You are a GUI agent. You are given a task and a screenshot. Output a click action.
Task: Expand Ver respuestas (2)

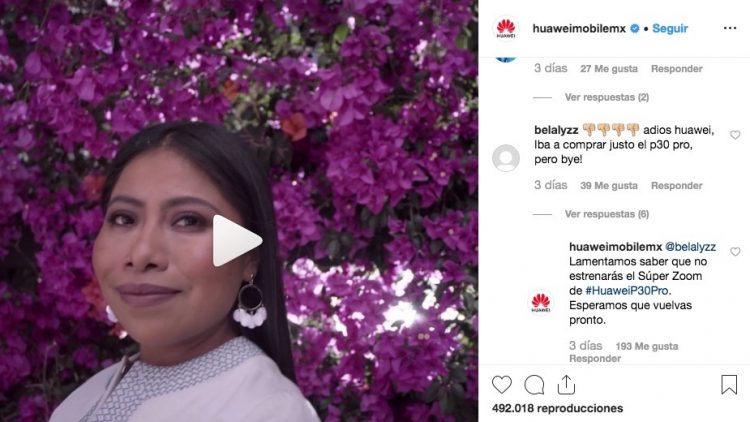coord(607,97)
